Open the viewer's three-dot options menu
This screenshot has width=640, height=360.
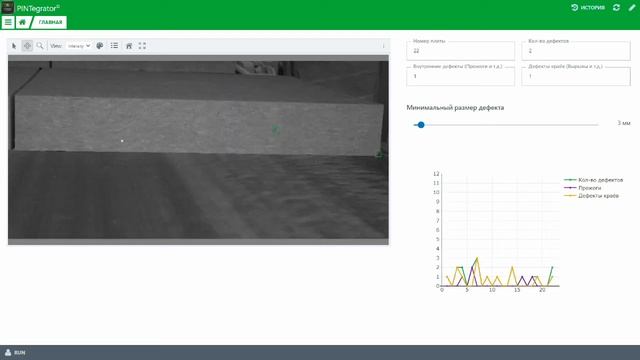tap(383, 46)
